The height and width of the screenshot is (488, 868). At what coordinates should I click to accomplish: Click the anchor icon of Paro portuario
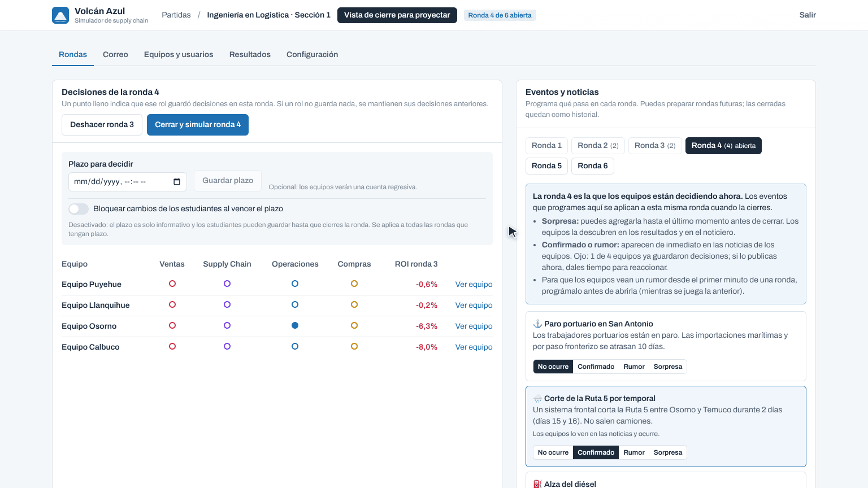coord(537,324)
